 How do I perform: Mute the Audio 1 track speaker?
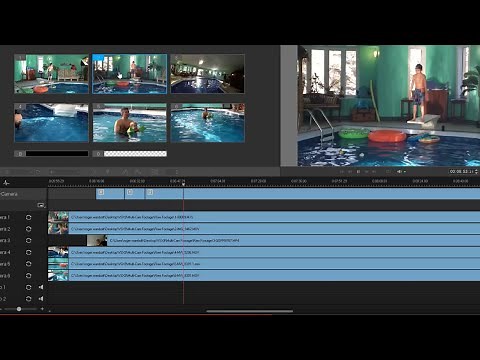tap(41, 287)
